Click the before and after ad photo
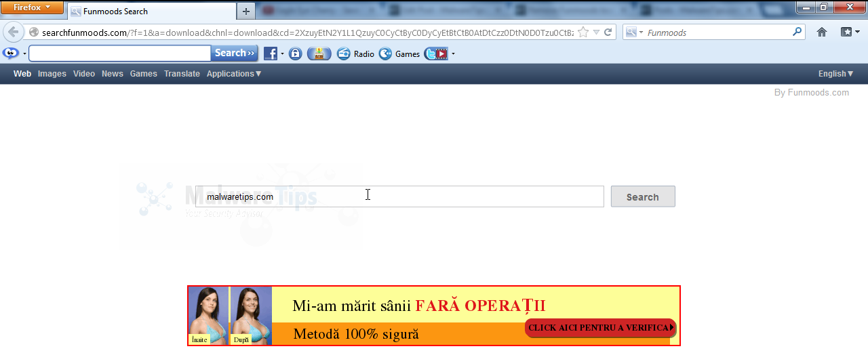The width and height of the screenshot is (868, 355). coord(230,316)
